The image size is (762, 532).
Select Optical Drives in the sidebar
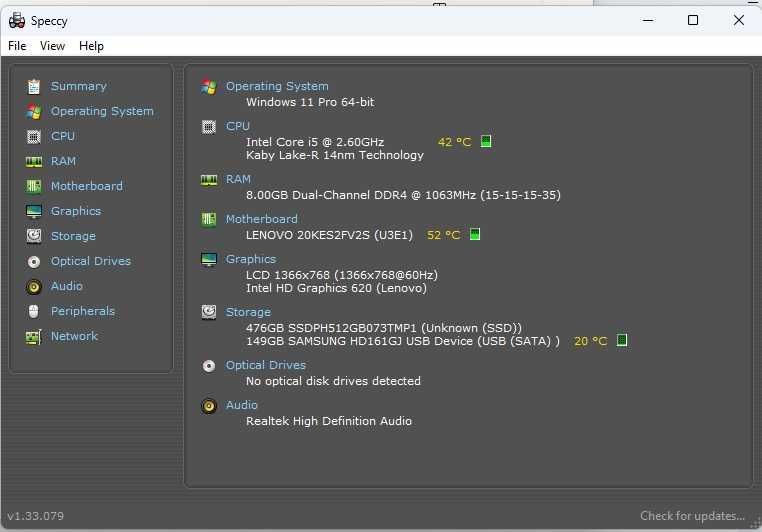[x=91, y=261]
